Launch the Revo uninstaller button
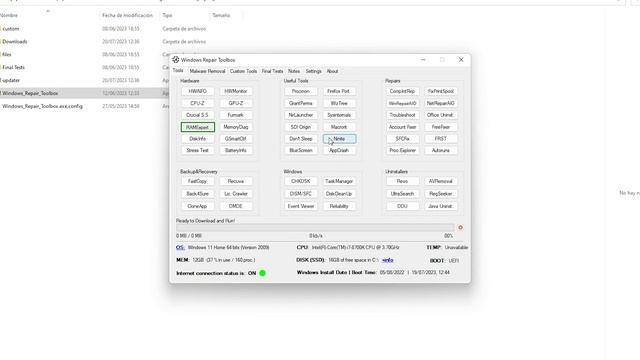The image size is (640, 360). (402, 181)
